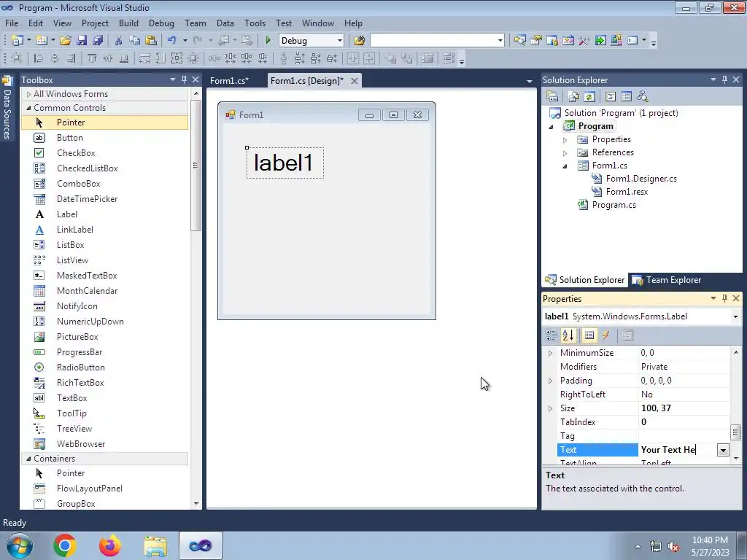Image resolution: width=747 pixels, height=560 pixels.
Task: Collapse the Containers toolbox group
Action: point(28,459)
